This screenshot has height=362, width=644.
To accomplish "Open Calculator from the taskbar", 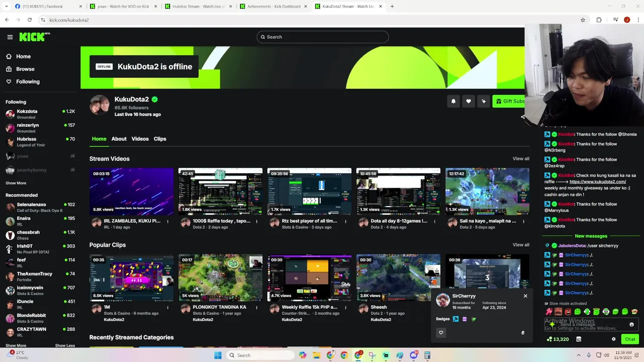I will click(x=427, y=355).
